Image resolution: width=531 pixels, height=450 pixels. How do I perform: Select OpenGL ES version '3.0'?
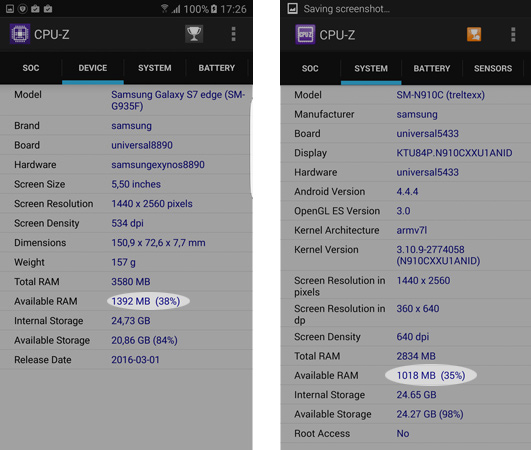(x=403, y=211)
